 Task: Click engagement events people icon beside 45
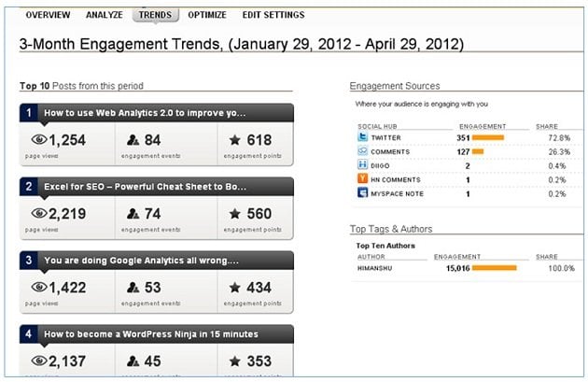(x=133, y=361)
